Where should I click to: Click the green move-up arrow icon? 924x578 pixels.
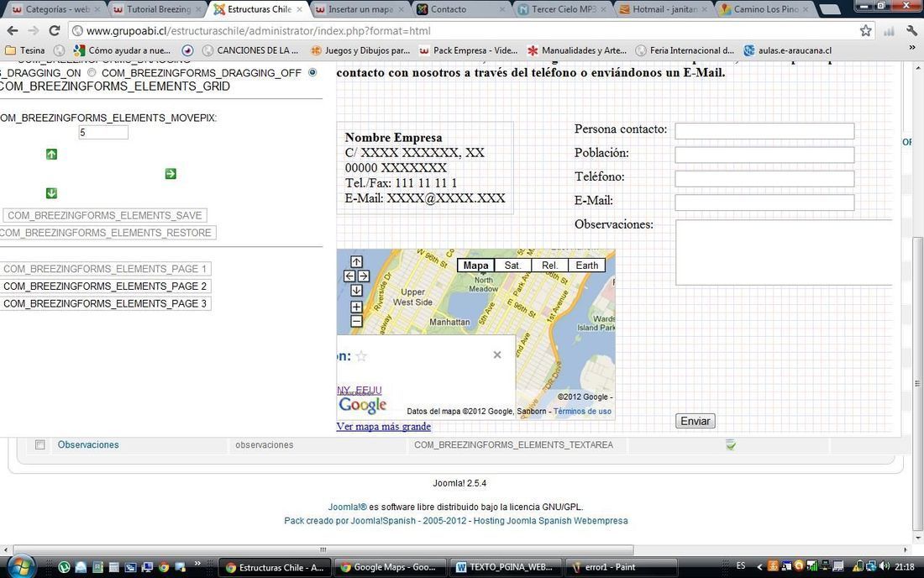52,155
